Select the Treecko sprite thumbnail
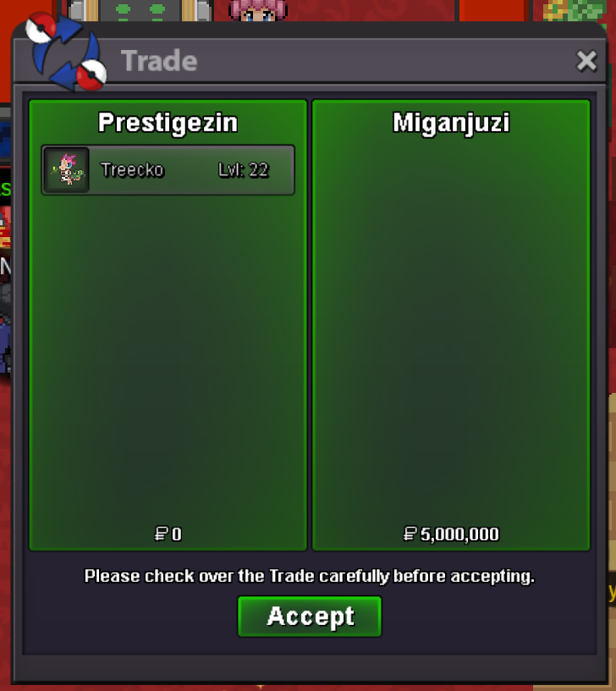 67,169
